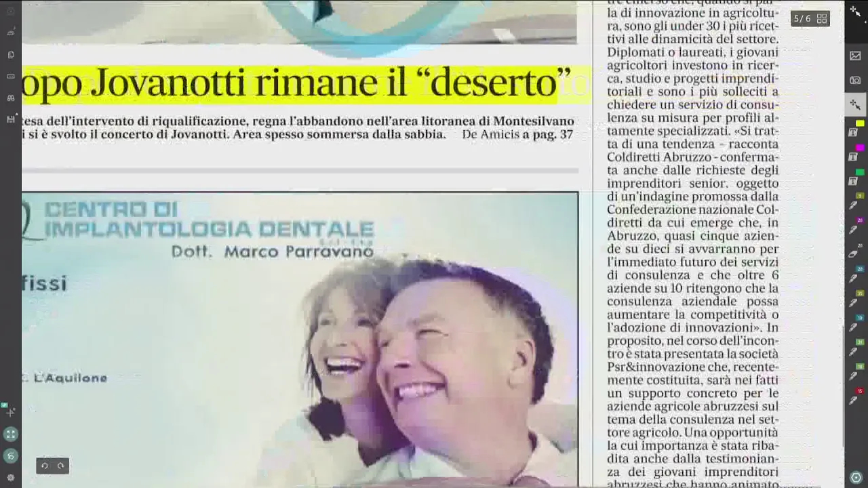Click the add plus icon in left sidebar
The image size is (868, 488).
click(x=10, y=411)
